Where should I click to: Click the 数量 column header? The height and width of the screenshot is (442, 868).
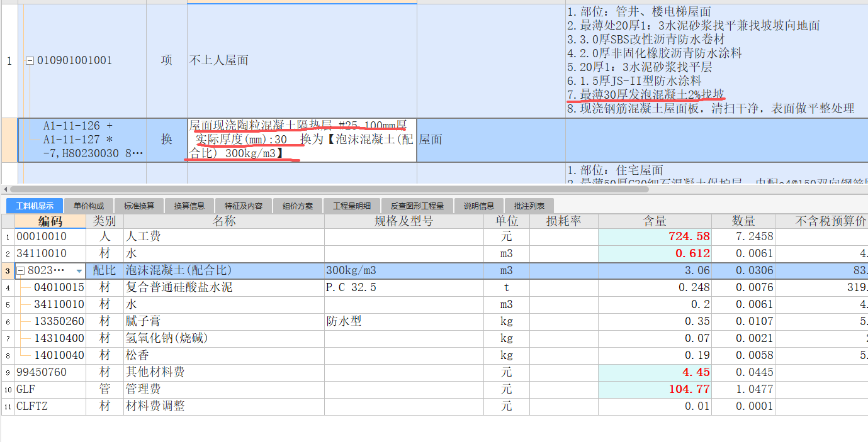[743, 221]
